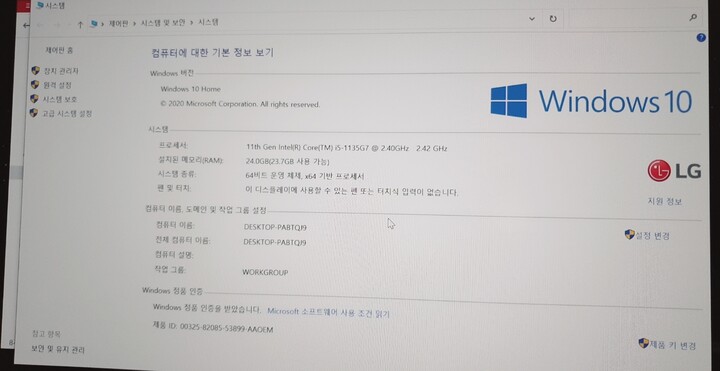Click shield icon beside 시스템 보호

[x=34, y=99]
